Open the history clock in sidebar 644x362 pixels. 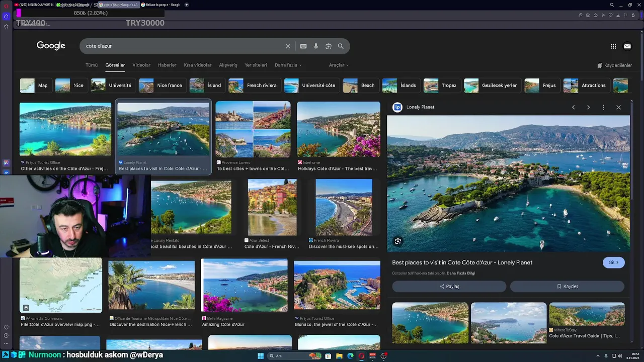pyautogui.click(x=6, y=335)
